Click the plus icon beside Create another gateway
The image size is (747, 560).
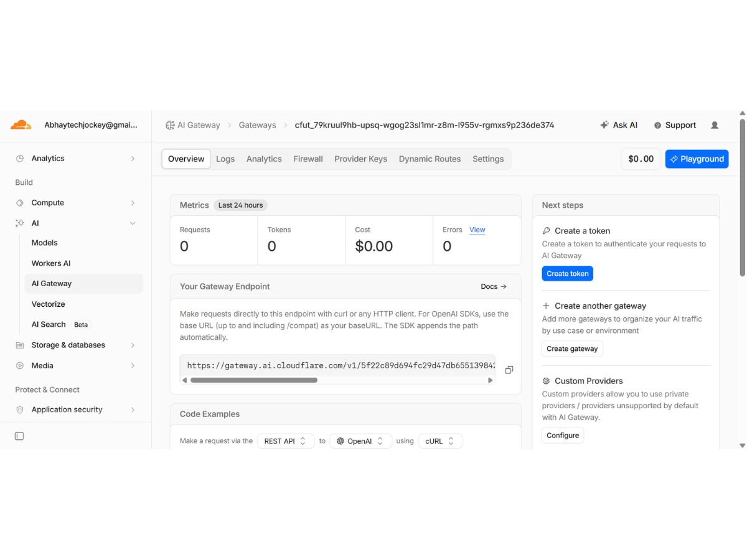point(546,306)
